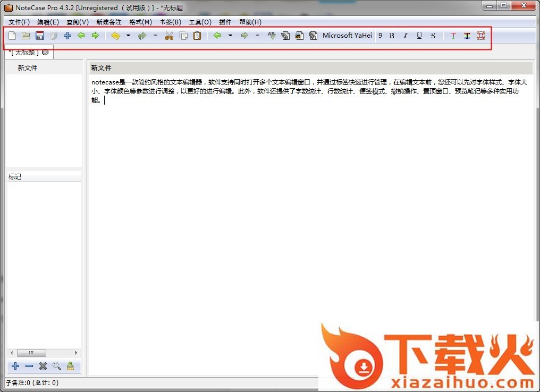Run spell check with ABC icon
540x392 pixels.
click(272, 36)
